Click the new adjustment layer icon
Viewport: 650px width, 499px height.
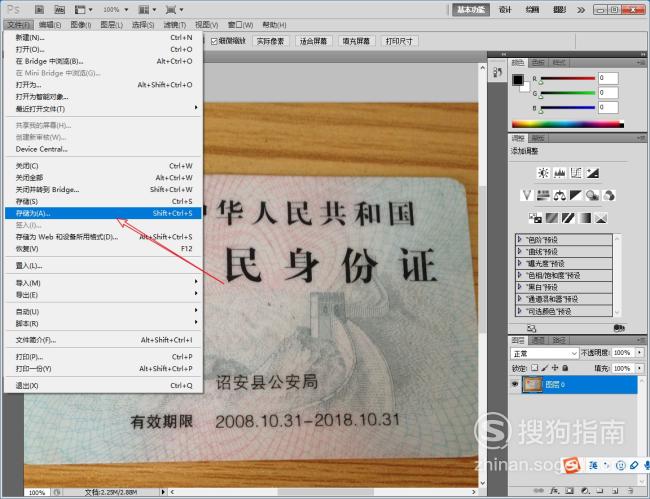click(x=585, y=491)
